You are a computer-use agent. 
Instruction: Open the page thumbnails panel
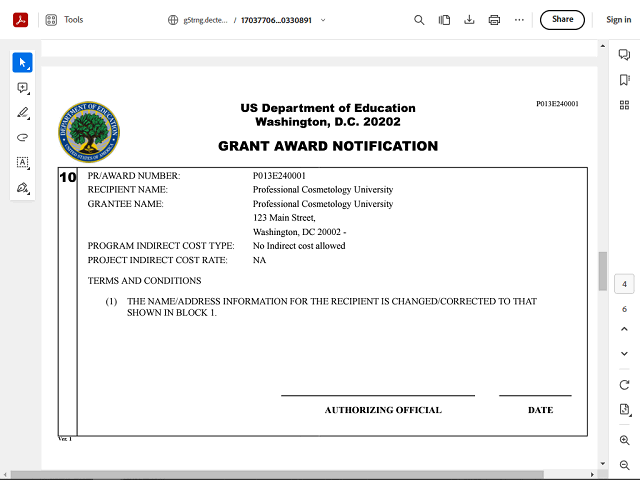(x=624, y=105)
